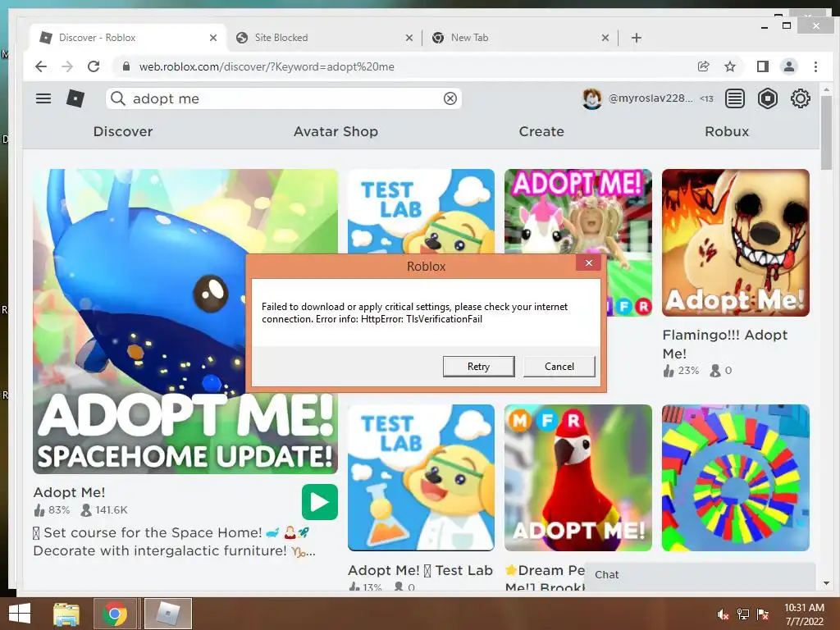Open the lower Test Lab thumbnail
Viewport: 840px width, 630px height.
[421, 478]
